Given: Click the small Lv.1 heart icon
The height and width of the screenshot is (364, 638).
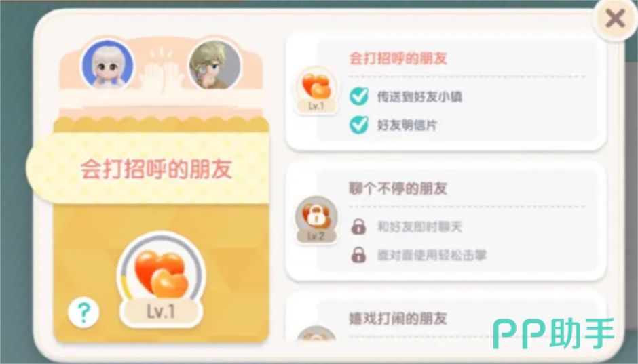Looking at the screenshot, I should coord(316,90).
